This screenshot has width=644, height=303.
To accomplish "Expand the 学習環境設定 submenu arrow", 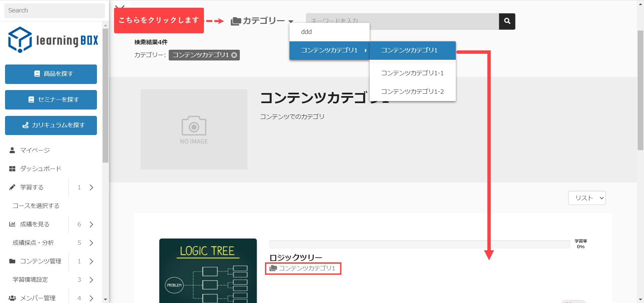I will point(91,279).
